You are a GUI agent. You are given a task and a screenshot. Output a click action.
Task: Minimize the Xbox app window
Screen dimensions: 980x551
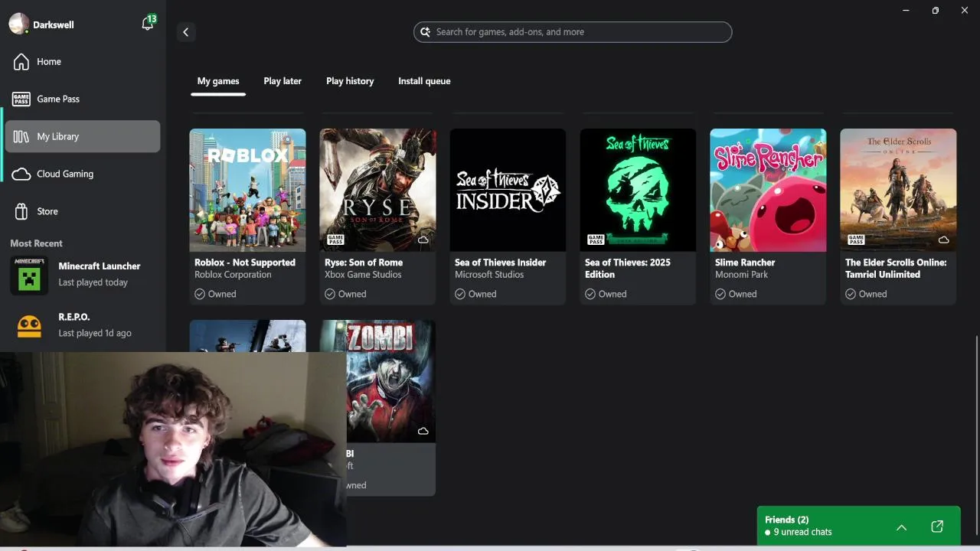tap(906, 11)
